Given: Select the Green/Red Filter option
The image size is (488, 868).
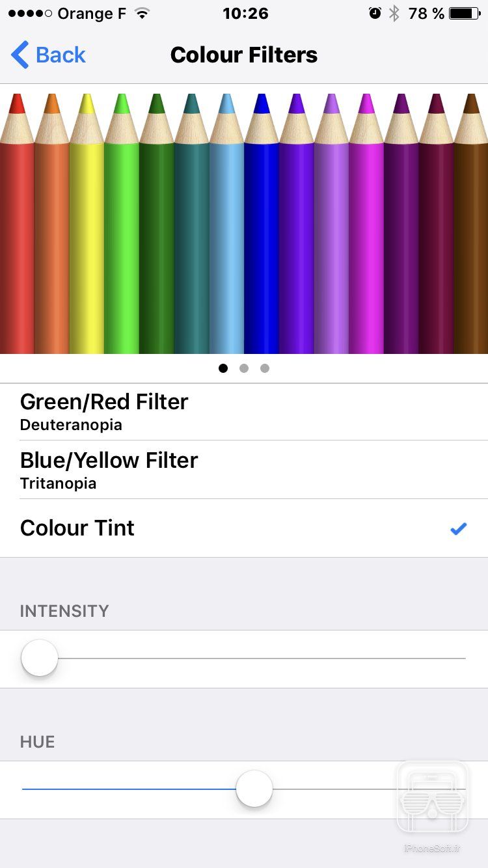Looking at the screenshot, I should click(x=104, y=411).
